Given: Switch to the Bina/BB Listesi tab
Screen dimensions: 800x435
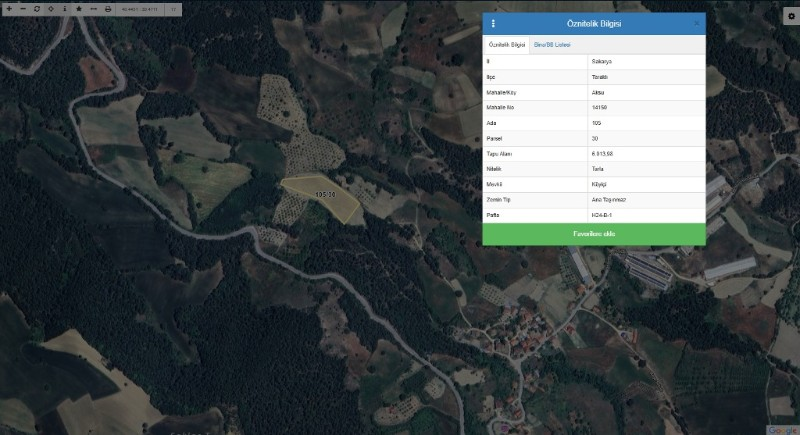Looking at the screenshot, I should (552, 45).
